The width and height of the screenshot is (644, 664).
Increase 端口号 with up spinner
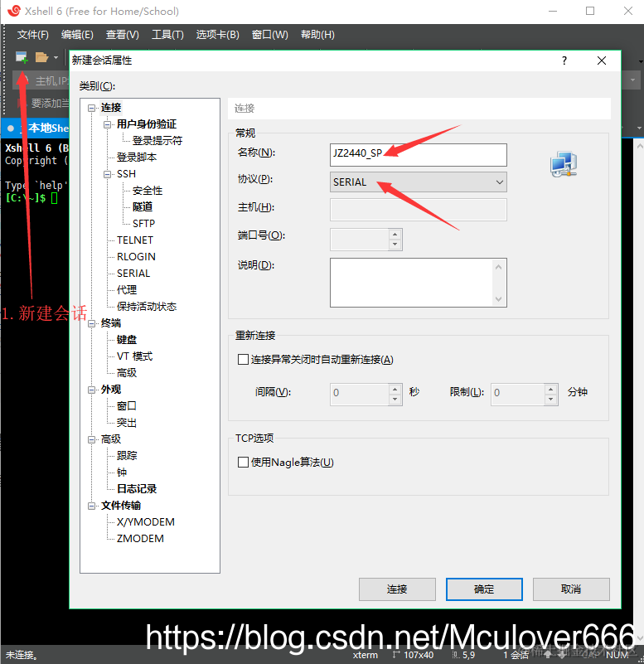pyautogui.click(x=395, y=234)
